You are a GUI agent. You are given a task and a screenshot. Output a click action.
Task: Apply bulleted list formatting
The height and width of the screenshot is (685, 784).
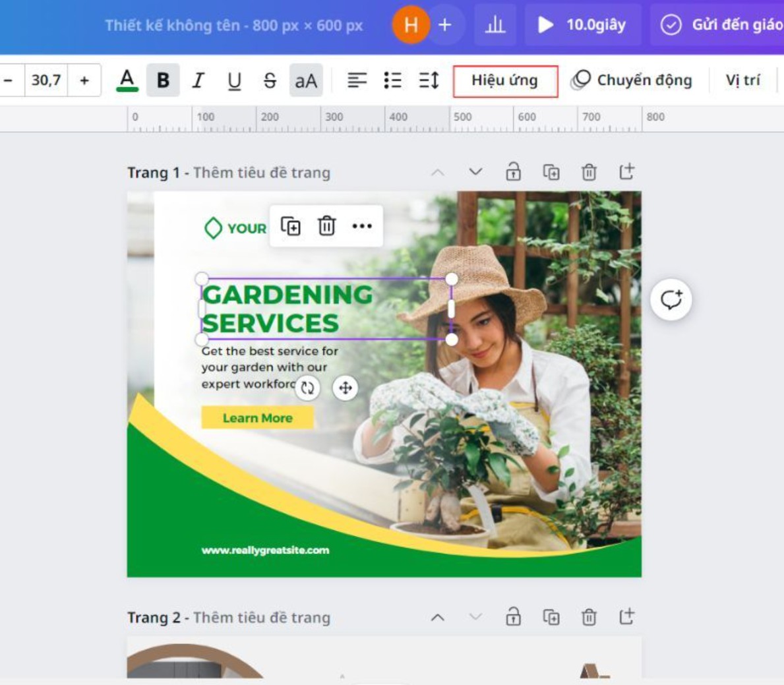tap(393, 80)
